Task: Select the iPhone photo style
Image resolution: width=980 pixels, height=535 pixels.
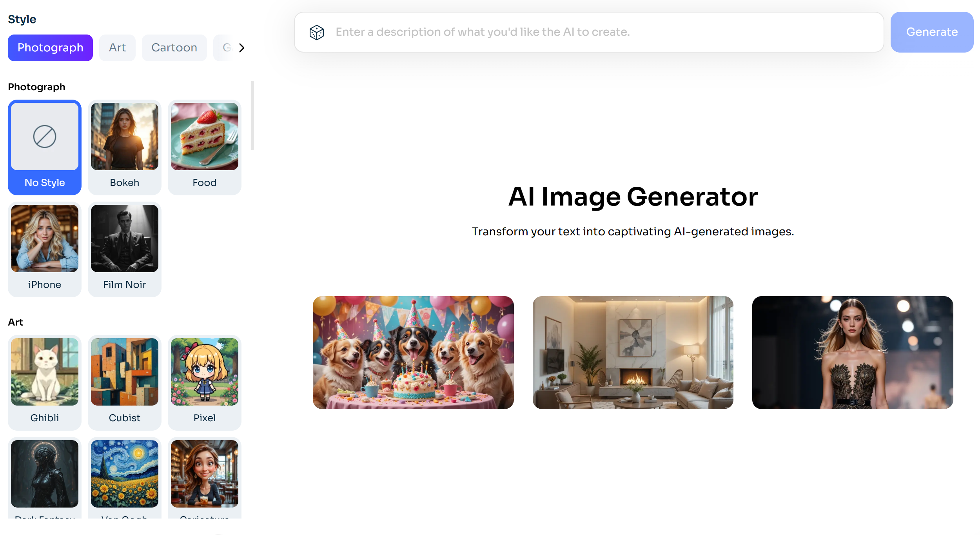Action: coord(45,249)
